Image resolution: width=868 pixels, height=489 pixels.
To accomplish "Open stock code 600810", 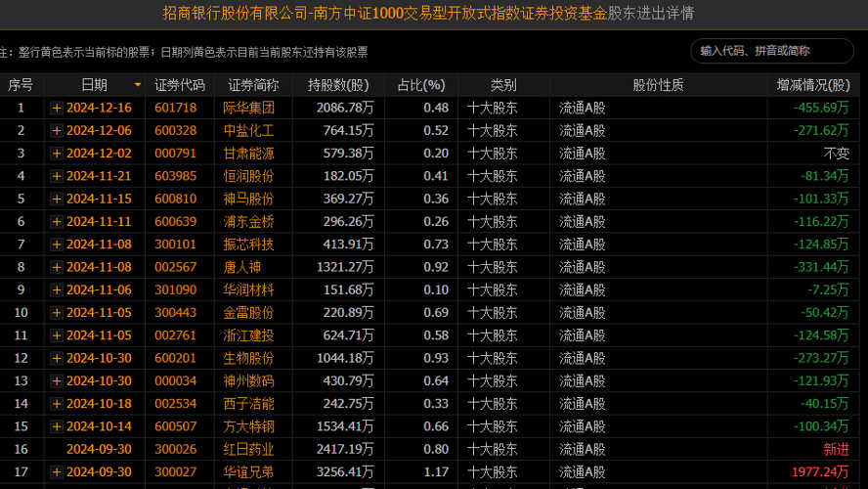I will tap(176, 199).
